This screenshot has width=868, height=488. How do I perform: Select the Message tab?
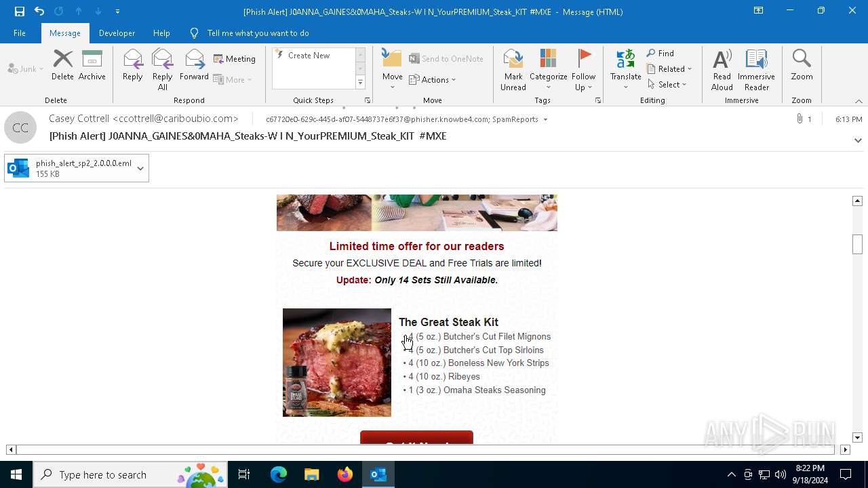point(65,33)
